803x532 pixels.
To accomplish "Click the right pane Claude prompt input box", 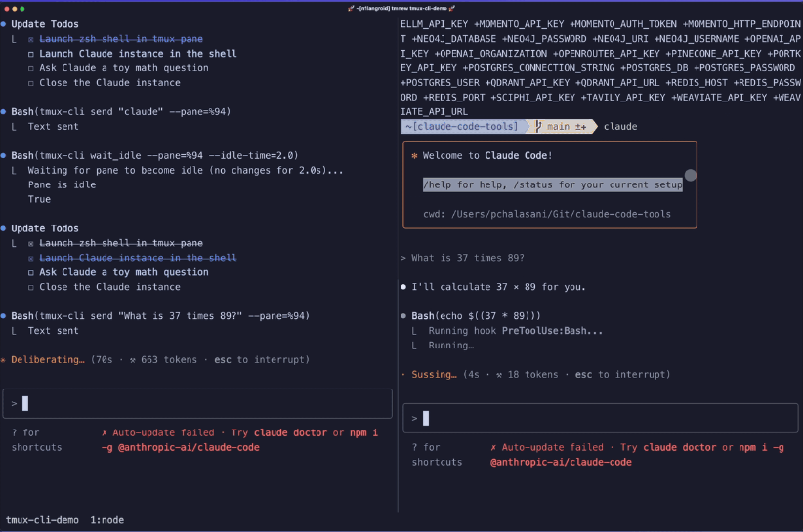I will click(x=600, y=419).
